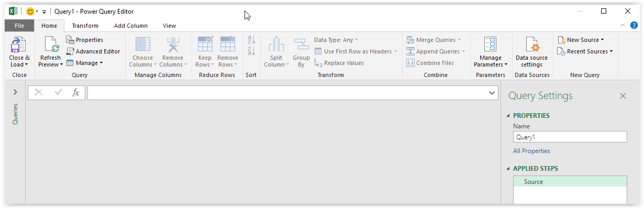Click the query Name input field
This screenshot has width=644, height=208.
(x=570, y=137)
